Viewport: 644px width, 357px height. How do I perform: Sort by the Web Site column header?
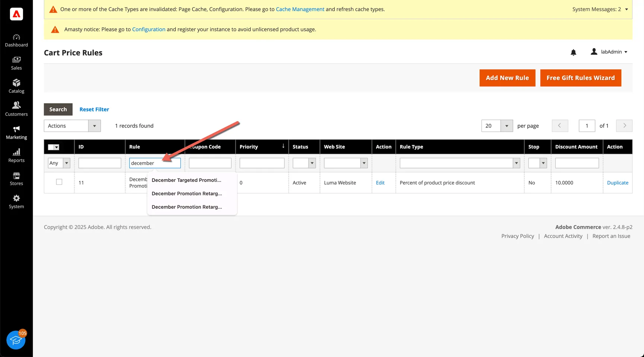click(346, 147)
